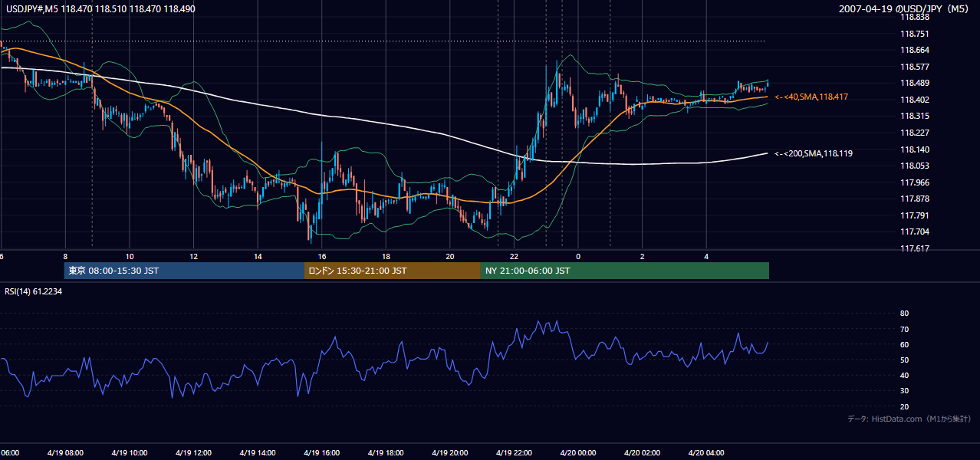Click the 4/19 20:00 time label
The width and height of the screenshot is (980, 460).
[x=450, y=453]
